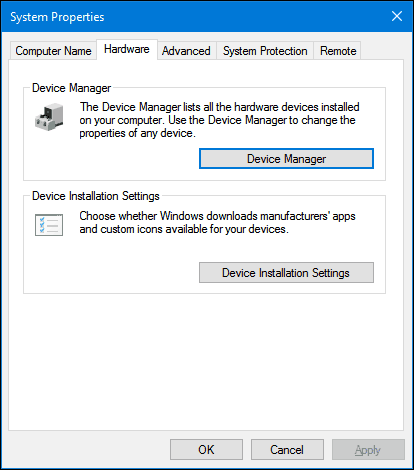This screenshot has width=414, height=470.
Task: Click the Device Manager group heading label
Action: [71, 88]
